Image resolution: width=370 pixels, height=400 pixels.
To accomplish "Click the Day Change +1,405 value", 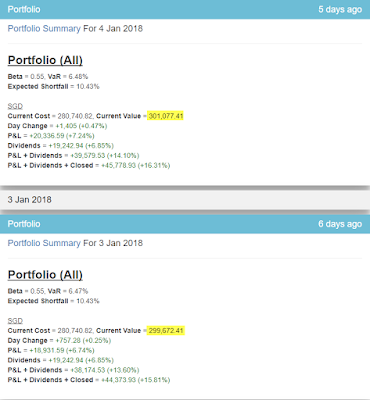I will 81,126.
